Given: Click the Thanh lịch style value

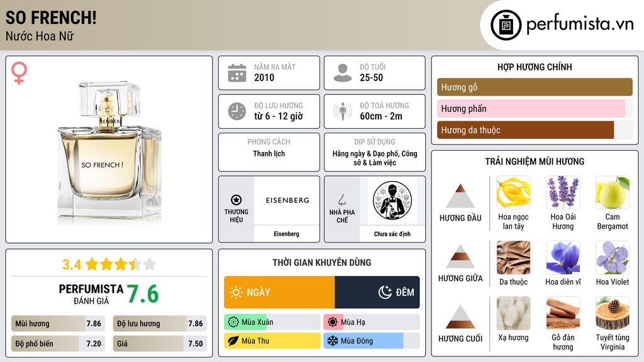Looking at the screenshot, I should tap(269, 153).
